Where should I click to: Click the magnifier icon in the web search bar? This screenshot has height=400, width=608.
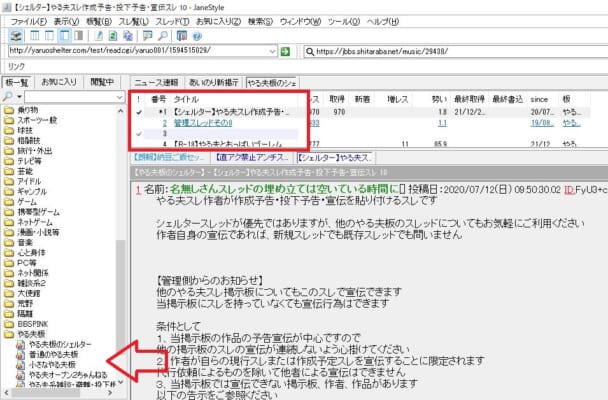click(x=311, y=49)
